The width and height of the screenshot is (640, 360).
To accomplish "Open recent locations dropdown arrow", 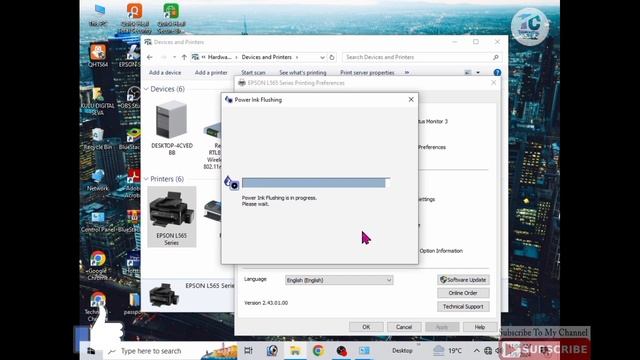I will [x=174, y=57].
